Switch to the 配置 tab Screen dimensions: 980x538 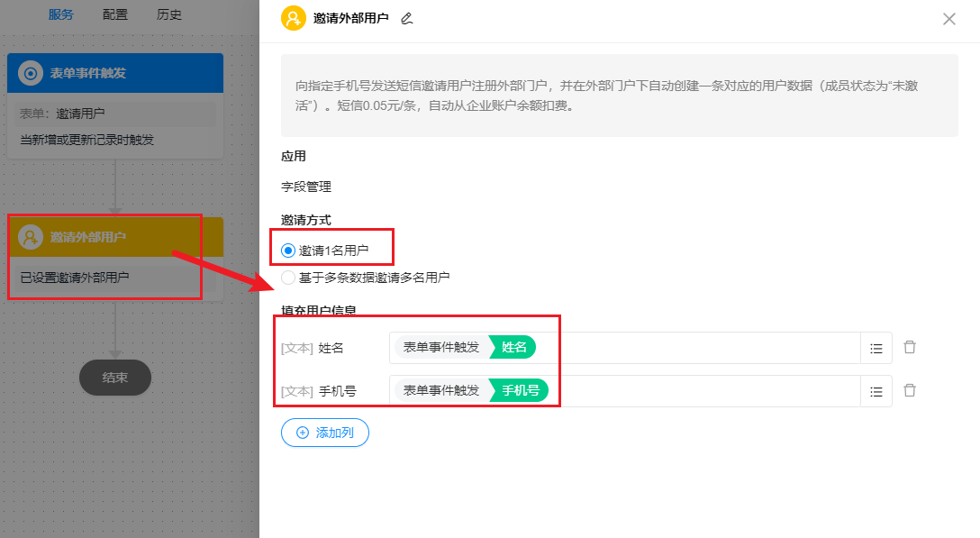click(x=115, y=14)
